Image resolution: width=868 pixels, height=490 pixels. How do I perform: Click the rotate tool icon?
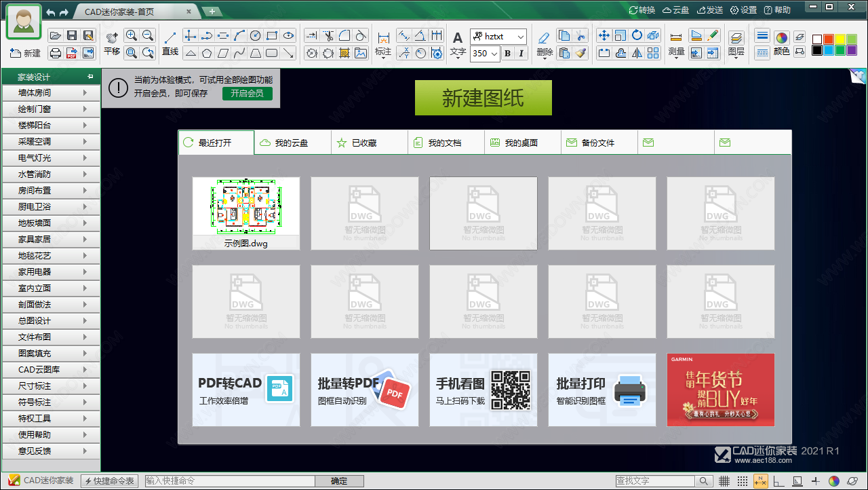coord(637,35)
